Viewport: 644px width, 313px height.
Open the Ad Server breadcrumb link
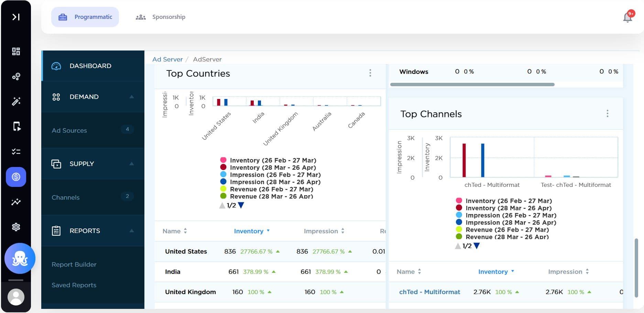(x=167, y=59)
